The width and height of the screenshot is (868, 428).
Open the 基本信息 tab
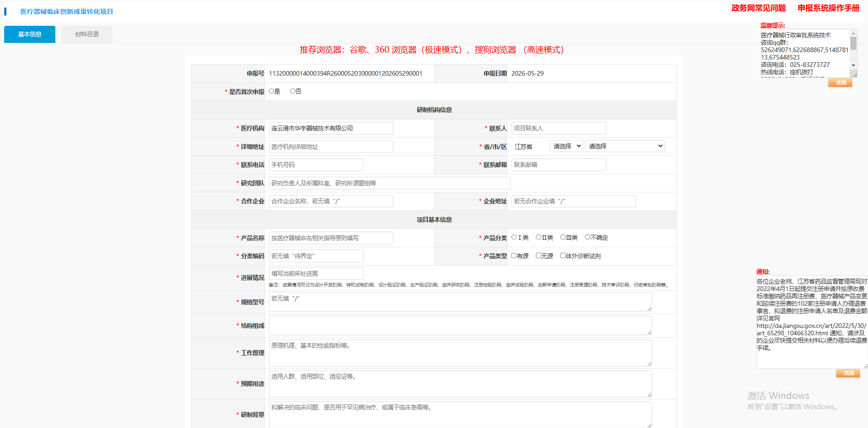30,34
